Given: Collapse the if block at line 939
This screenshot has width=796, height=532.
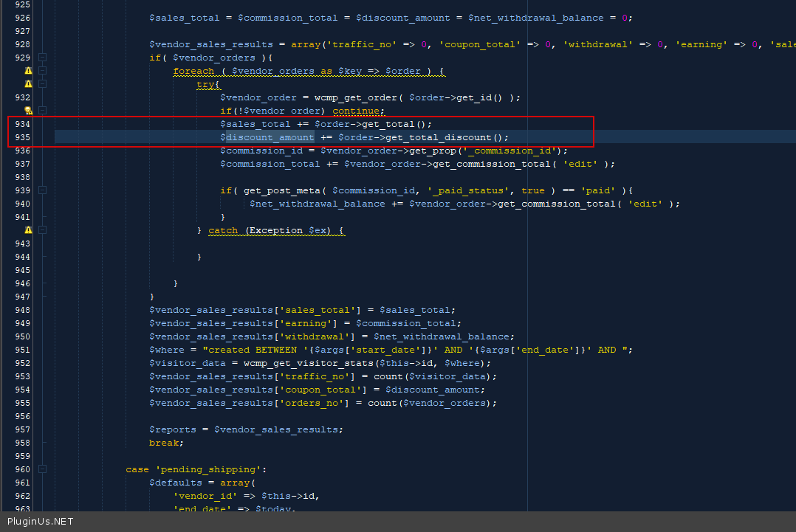Looking at the screenshot, I should (x=43, y=190).
